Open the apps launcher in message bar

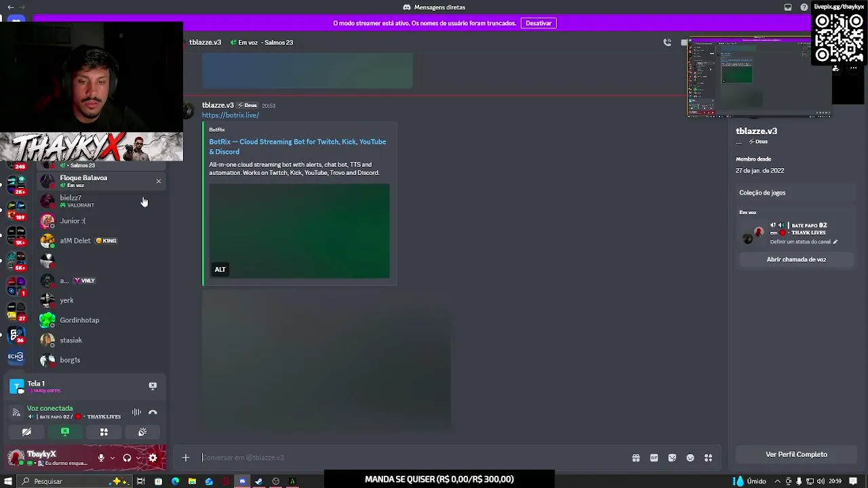pyautogui.click(x=708, y=458)
